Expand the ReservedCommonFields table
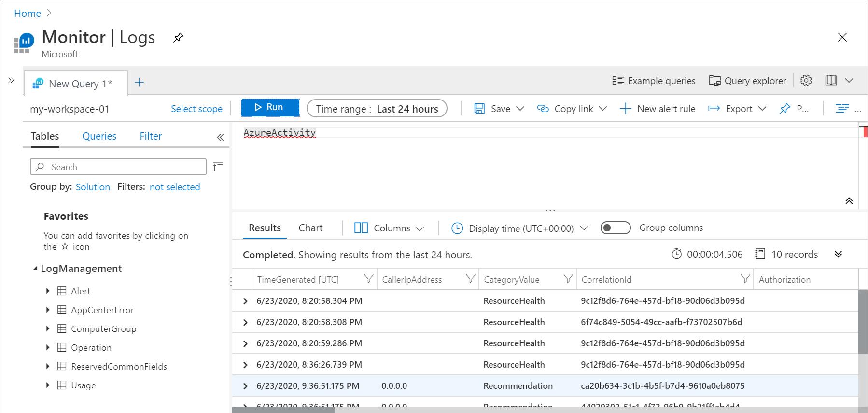This screenshot has height=413, width=868. (x=47, y=366)
